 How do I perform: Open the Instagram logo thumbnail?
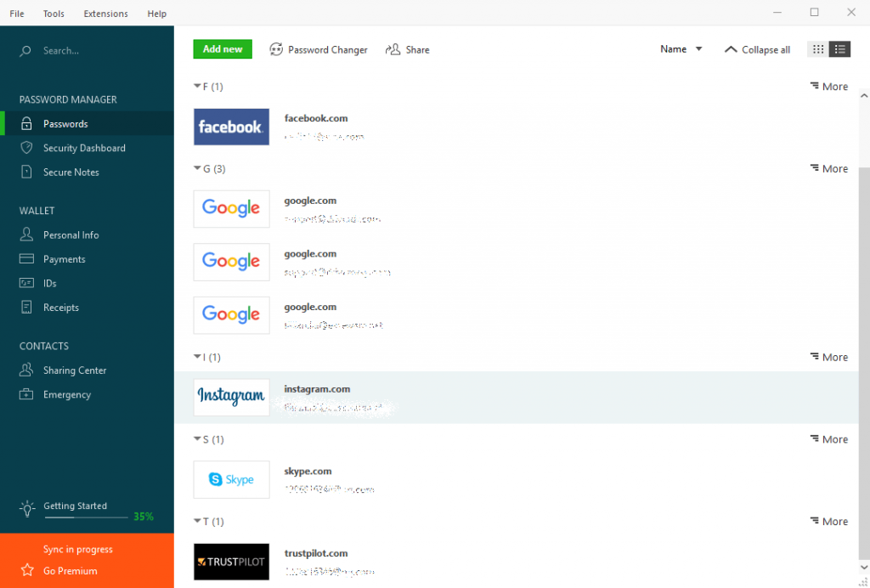[231, 397]
